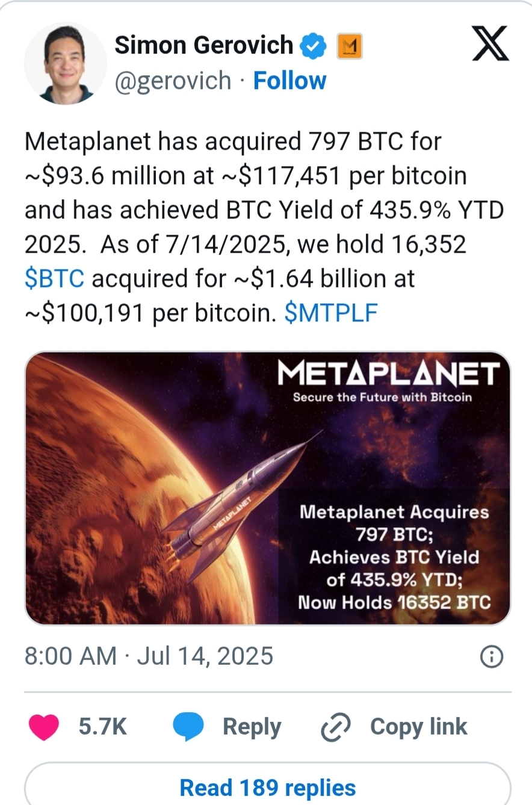532x805 pixels.
Task: Click the Reply text label
Action: [252, 727]
